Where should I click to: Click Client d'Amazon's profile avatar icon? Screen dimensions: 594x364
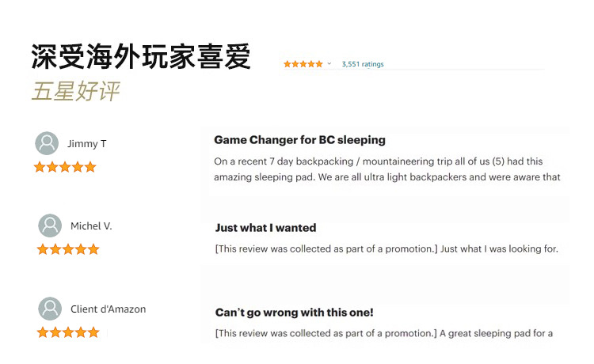point(50,309)
